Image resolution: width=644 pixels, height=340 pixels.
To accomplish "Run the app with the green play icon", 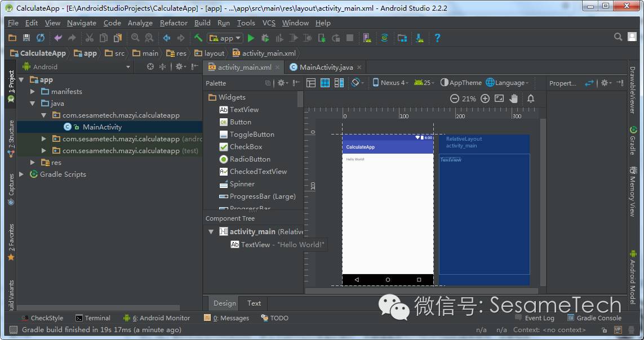I will 251,38.
